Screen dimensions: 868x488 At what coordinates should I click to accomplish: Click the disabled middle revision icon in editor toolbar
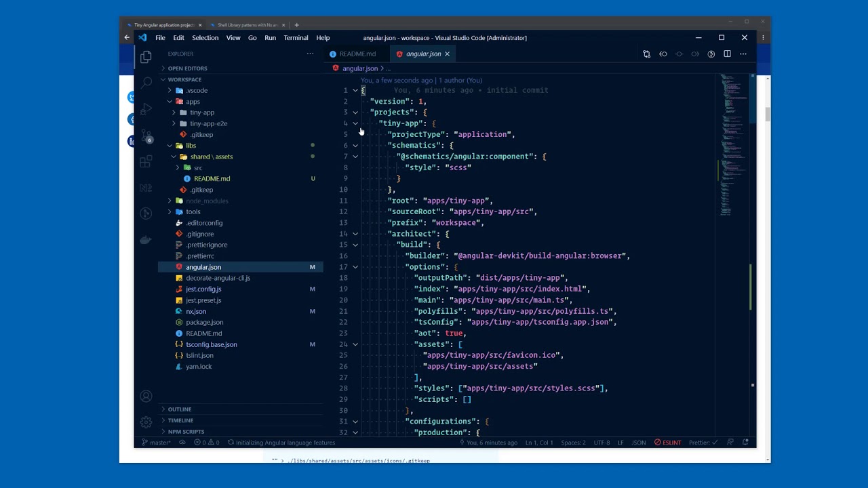point(679,54)
